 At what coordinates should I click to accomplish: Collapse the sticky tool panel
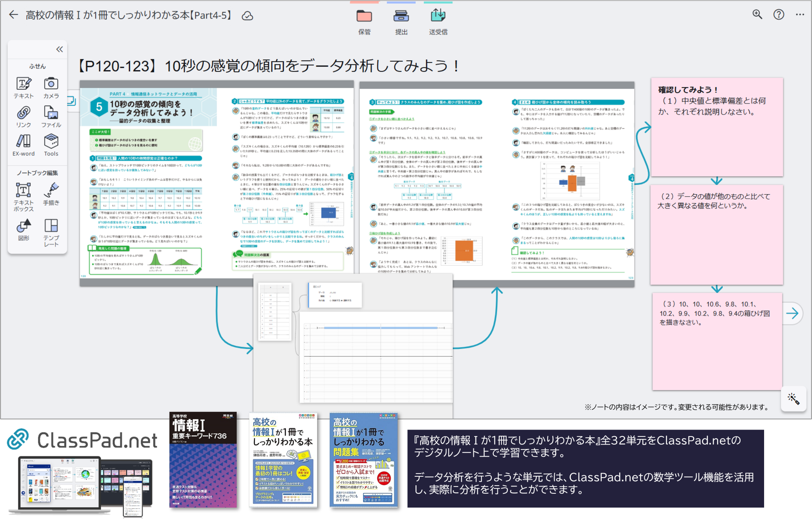click(x=60, y=49)
